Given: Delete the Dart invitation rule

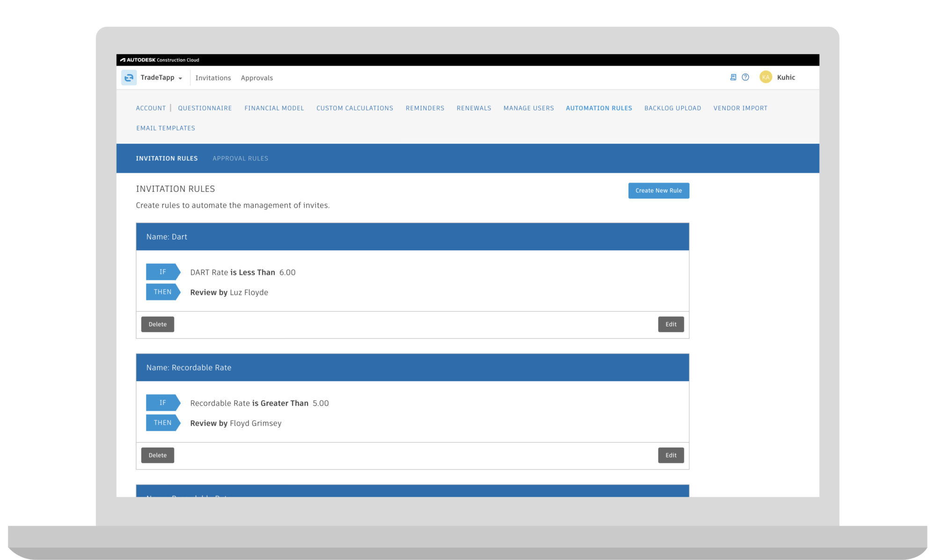Looking at the screenshot, I should point(157,324).
